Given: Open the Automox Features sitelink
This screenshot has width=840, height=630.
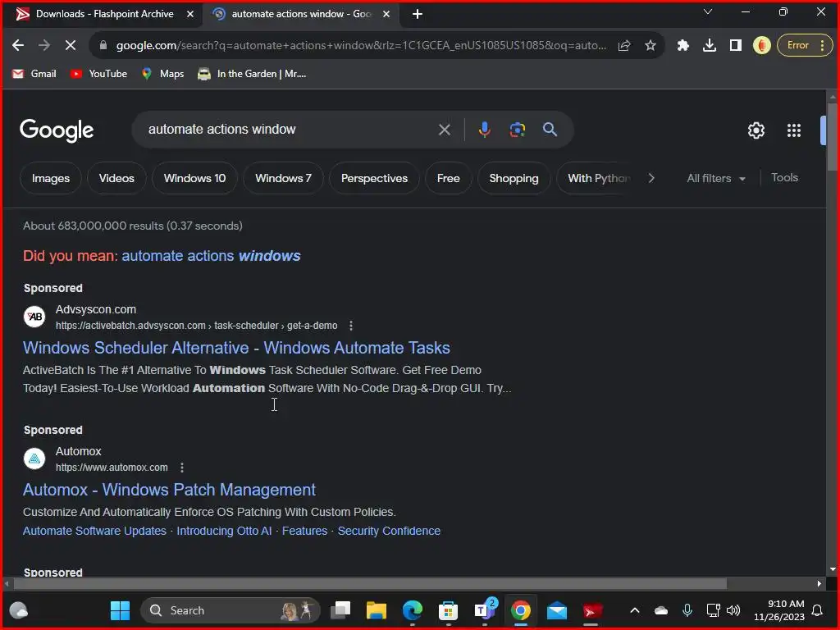Looking at the screenshot, I should coord(304,531).
